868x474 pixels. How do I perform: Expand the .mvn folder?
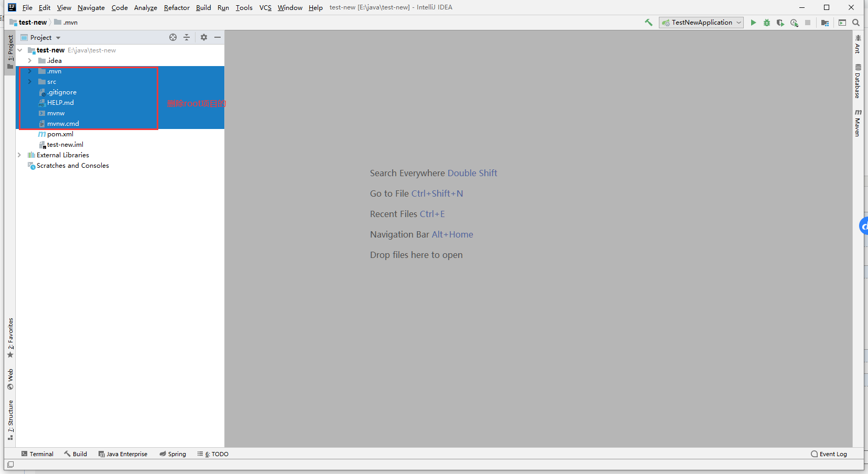coord(30,71)
